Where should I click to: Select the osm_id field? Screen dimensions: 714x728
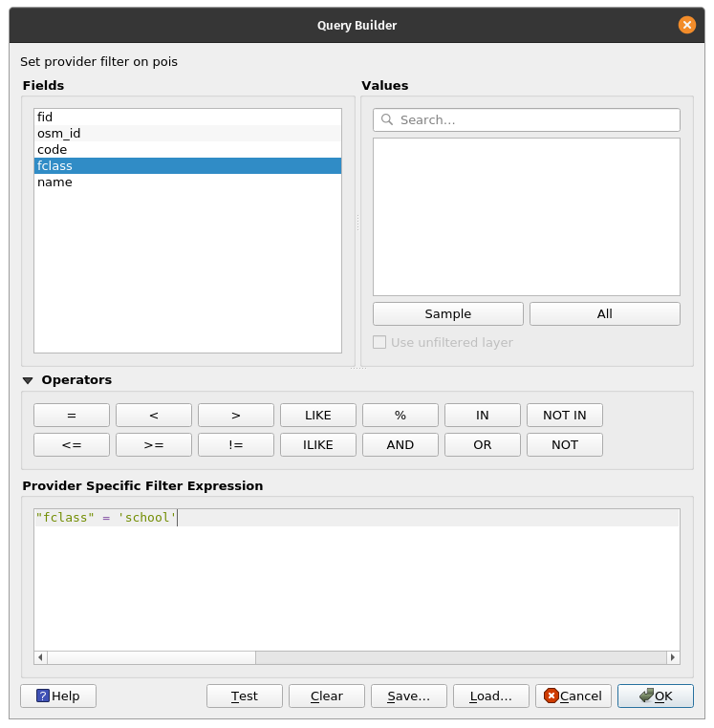click(x=187, y=133)
